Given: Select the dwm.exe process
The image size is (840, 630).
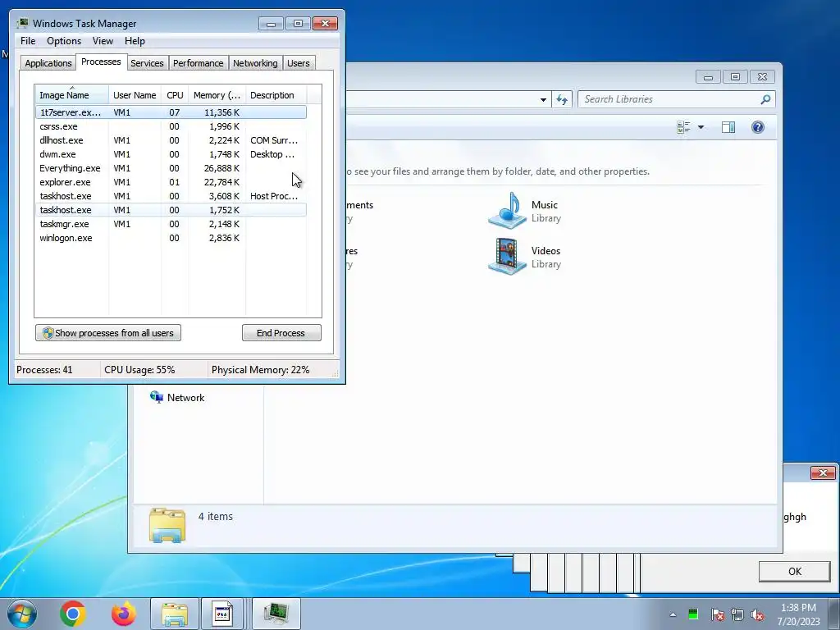Looking at the screenshot, I should pos(171,154).
